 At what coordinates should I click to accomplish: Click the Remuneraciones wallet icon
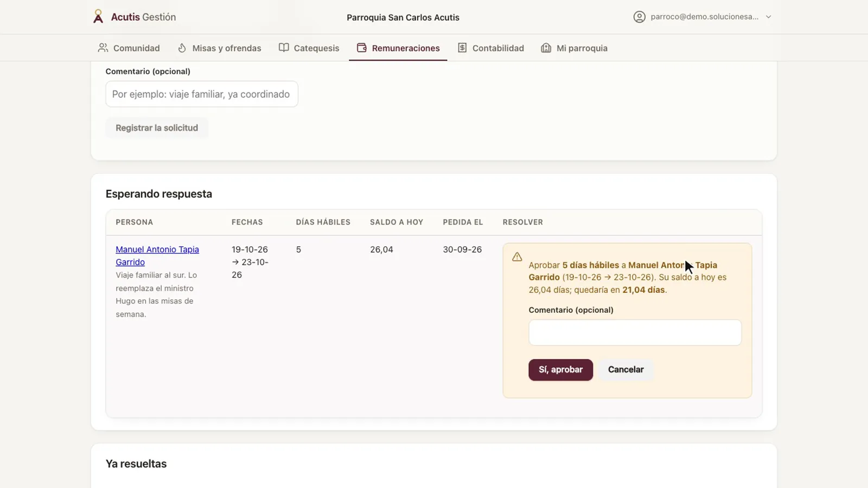[x=362, y=48]
